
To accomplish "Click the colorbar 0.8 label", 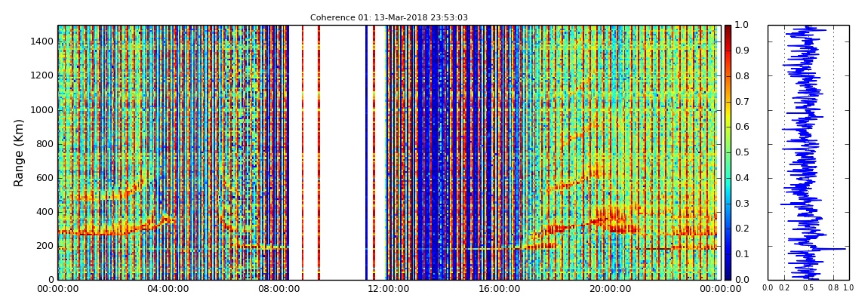I will click(740, 75).
